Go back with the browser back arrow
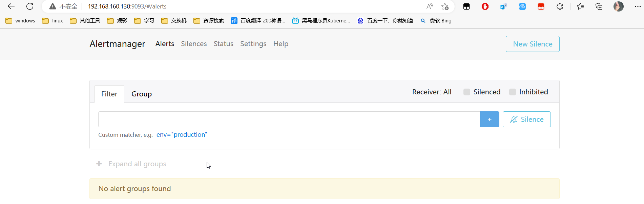Viewport: 644px width, 204px height. click(x=11, y=6)
